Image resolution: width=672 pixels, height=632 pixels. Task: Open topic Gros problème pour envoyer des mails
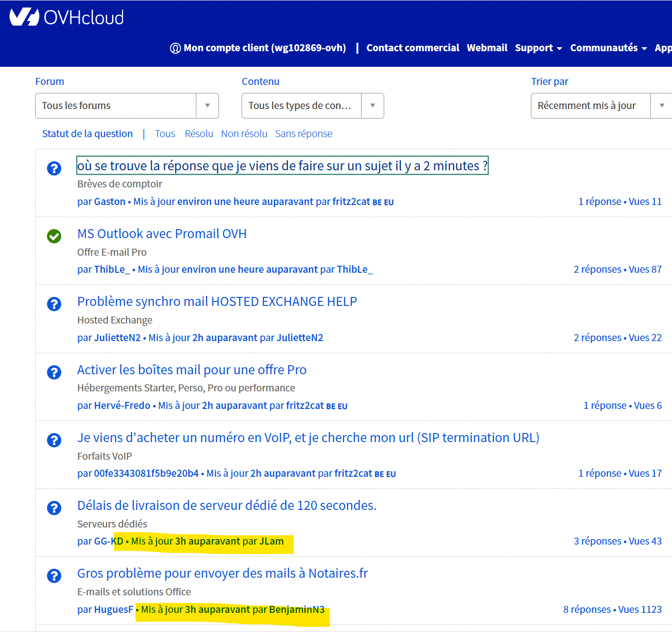click(222, 573)
